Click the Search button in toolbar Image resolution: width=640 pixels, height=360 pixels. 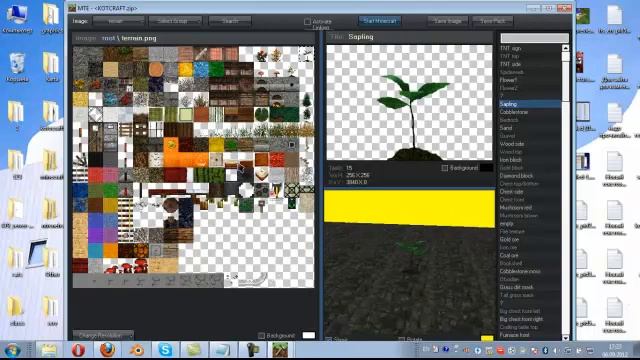[x=230, y=21]
